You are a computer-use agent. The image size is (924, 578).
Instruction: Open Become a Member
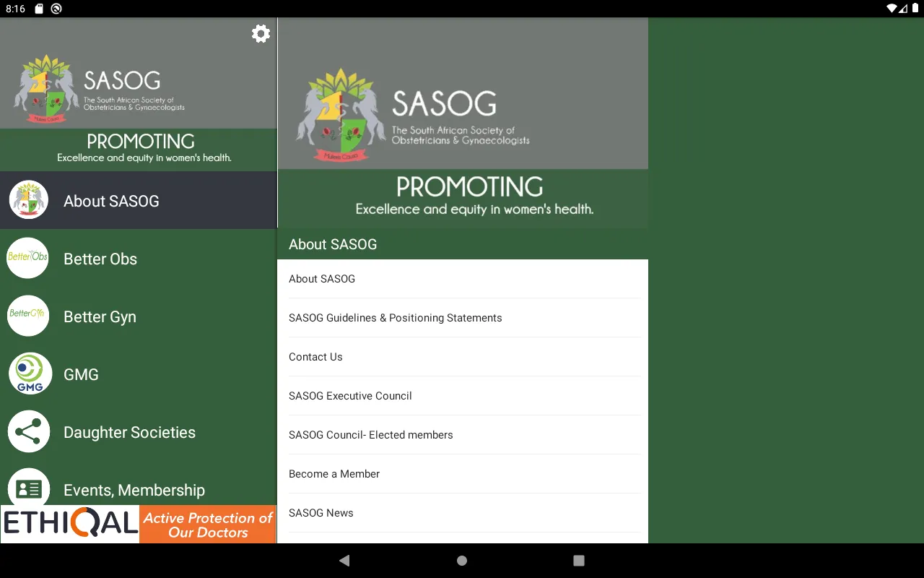tap(463, 474)
